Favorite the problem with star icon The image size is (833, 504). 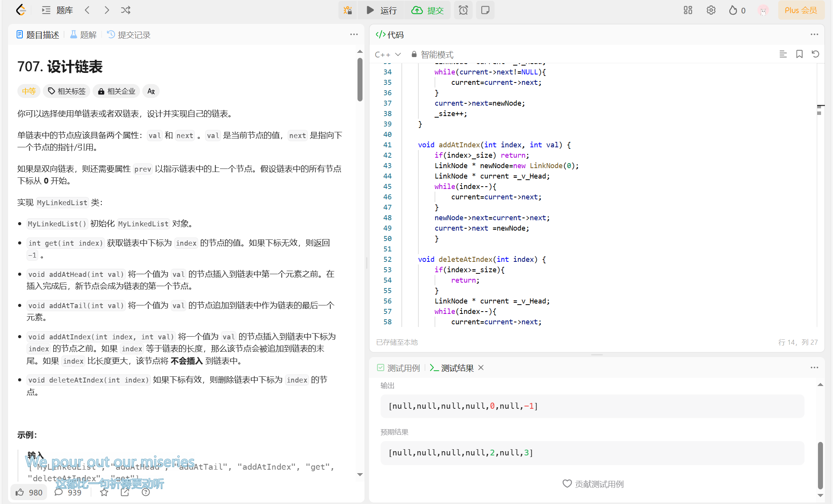pyautogui.click(x=104, y=492)
